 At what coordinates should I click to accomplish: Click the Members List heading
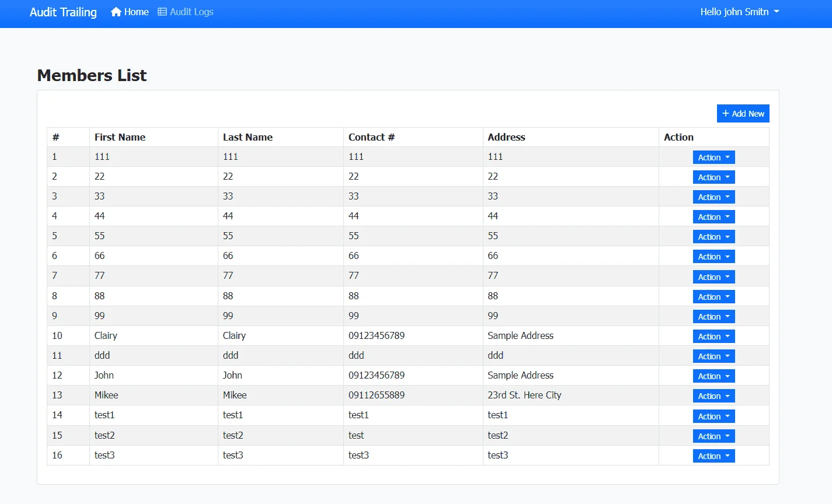coord(92,75)
